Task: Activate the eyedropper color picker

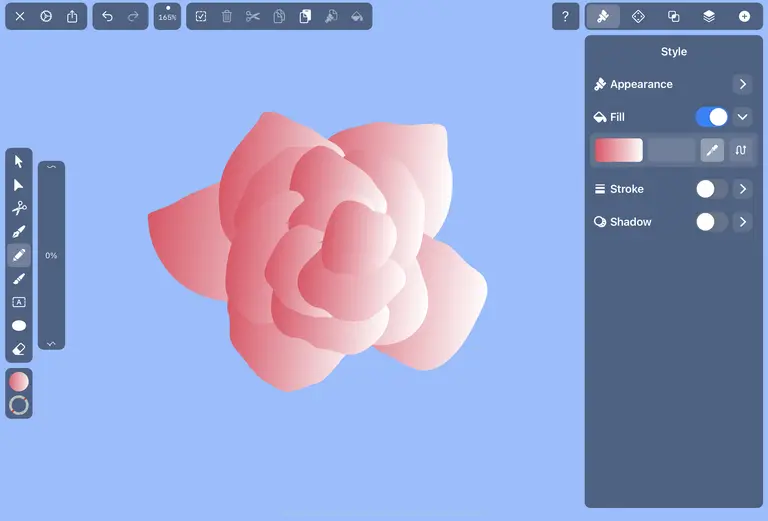Action: pos(712,150)
